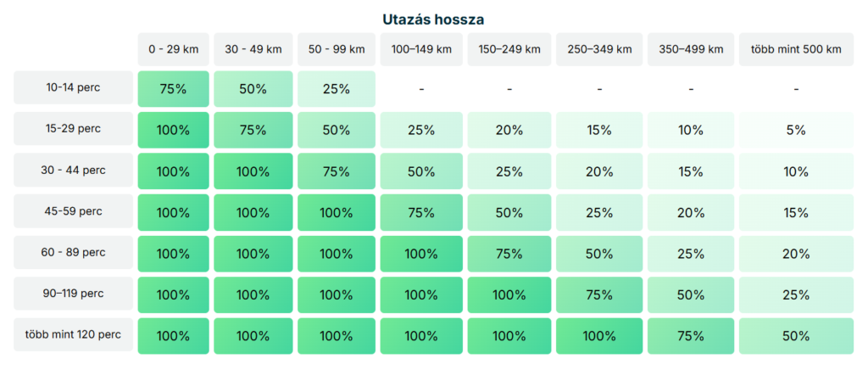Choose the "100–149 km" column header

tap(421, 49)
